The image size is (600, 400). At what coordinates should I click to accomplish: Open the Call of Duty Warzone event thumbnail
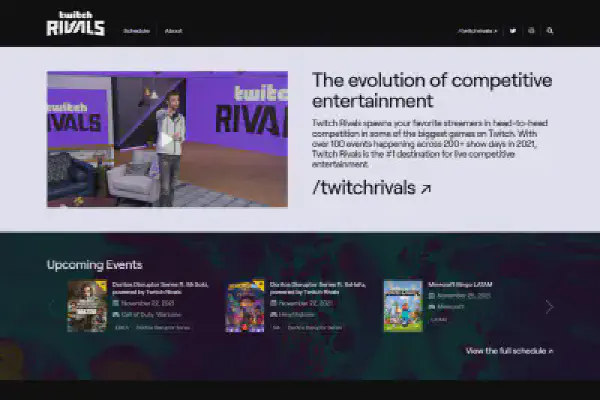pyautogui.click(x=87, y=306)
